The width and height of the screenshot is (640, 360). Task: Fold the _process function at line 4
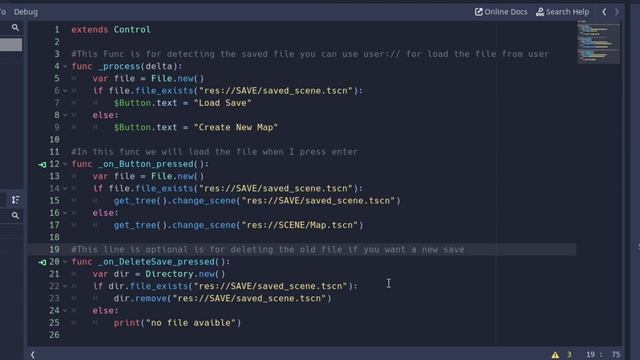pyautogui.click(x=65, y=66)
